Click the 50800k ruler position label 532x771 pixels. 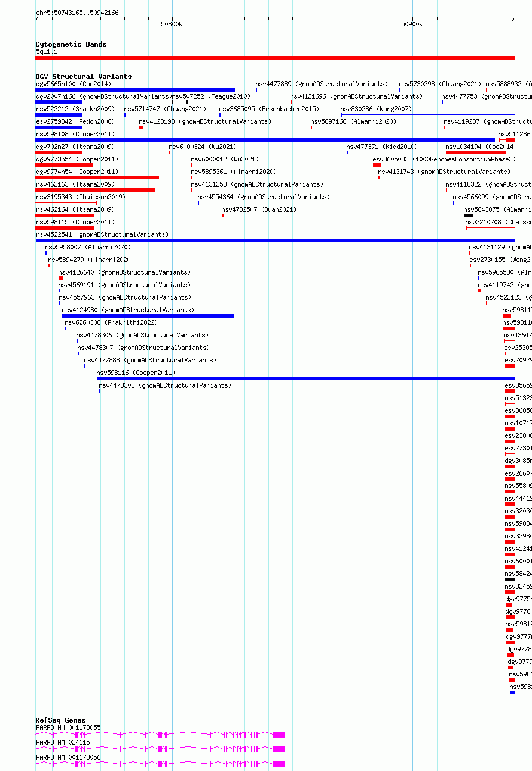[x=172, y=24]
